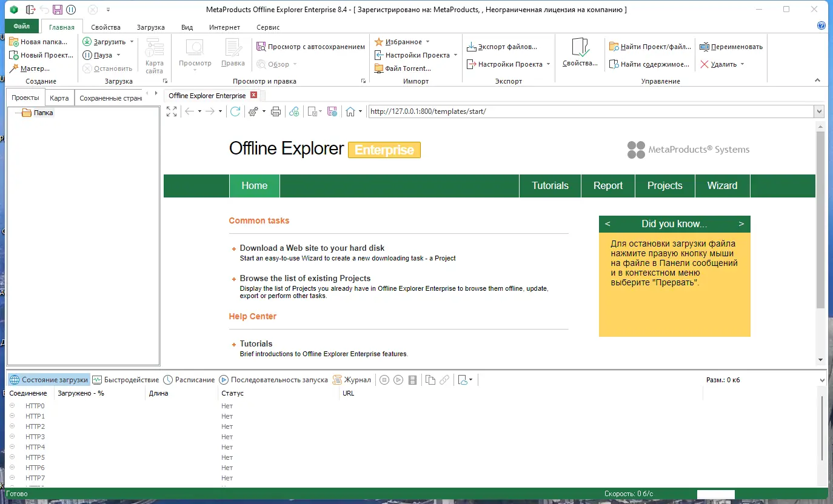Open the Интернет ribbon tab

[x=224, y=27]
